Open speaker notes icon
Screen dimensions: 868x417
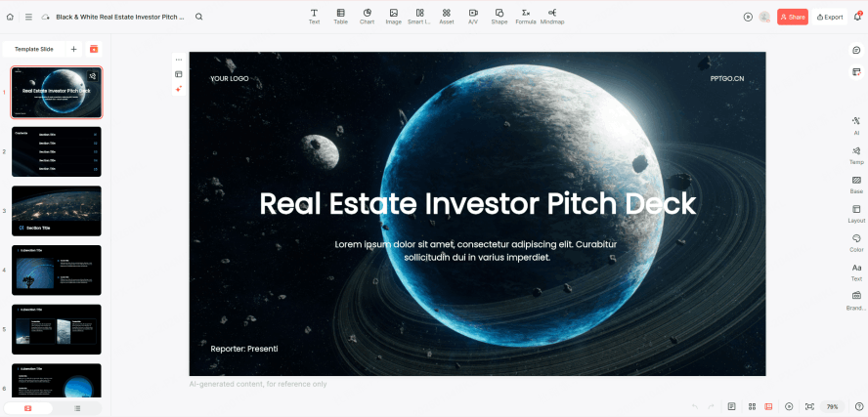[732, 406]
